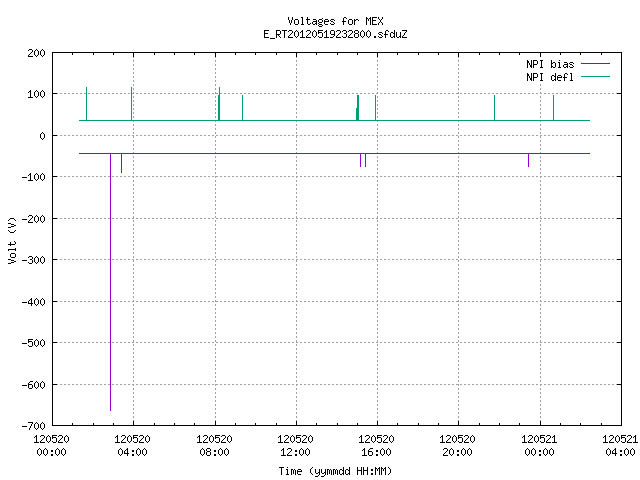Click the y-axis label -500
Screen dimensions: 640x480
33,343
